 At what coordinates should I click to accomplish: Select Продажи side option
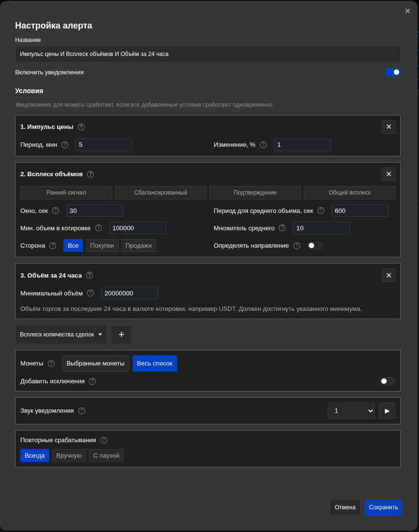[139, 246]
